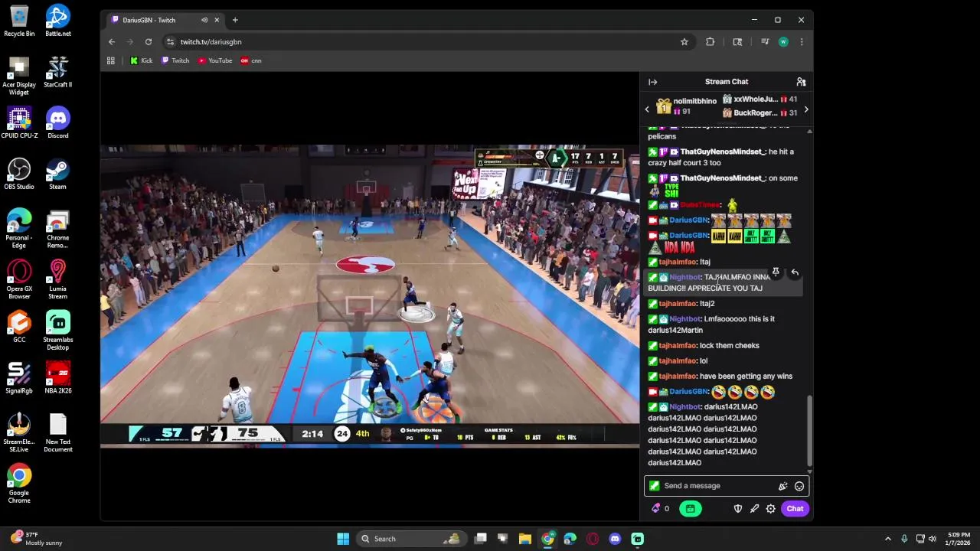Screen dimensions: 980x551
Task: Open a new browser tab
Action: tap(235, 20)
